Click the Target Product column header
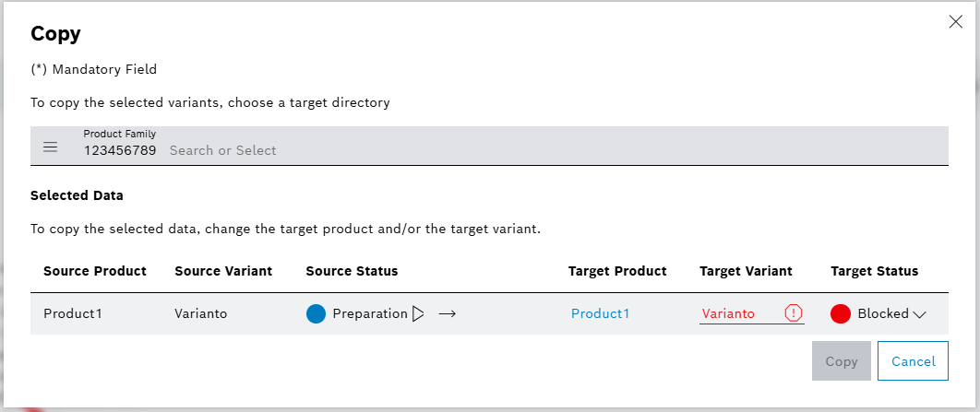This screenshot has width=980, height=412. [617, 271]
